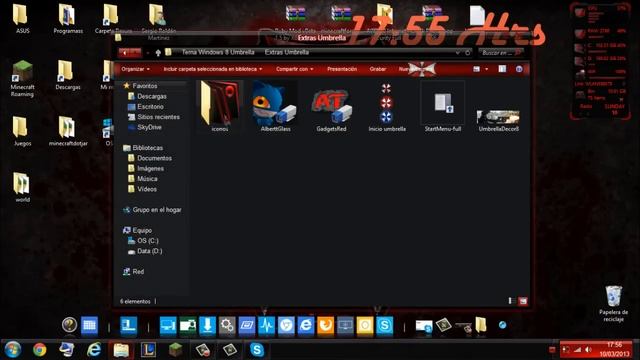Open address bar history dropdown
The height and width of the screenshot is (360, 640).
(x=458, y=52)
